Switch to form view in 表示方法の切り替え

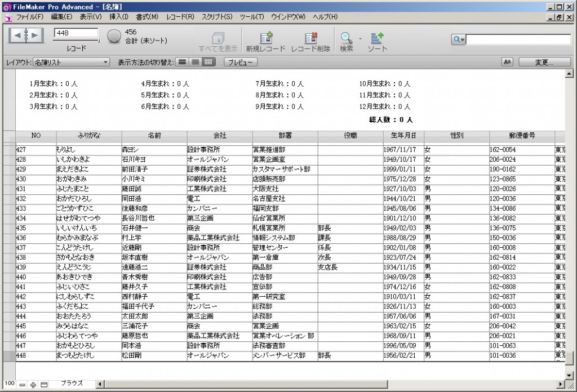(x=183, y=62)
